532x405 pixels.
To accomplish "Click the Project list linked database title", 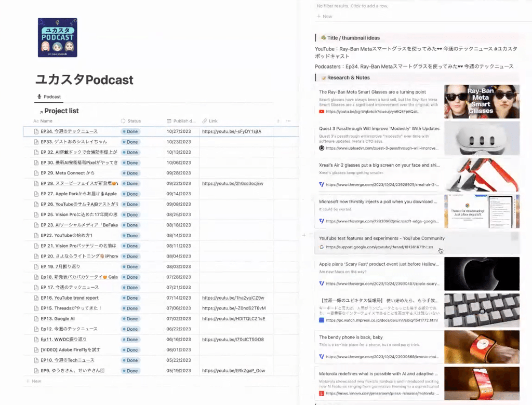I will [x=61, y=111].
